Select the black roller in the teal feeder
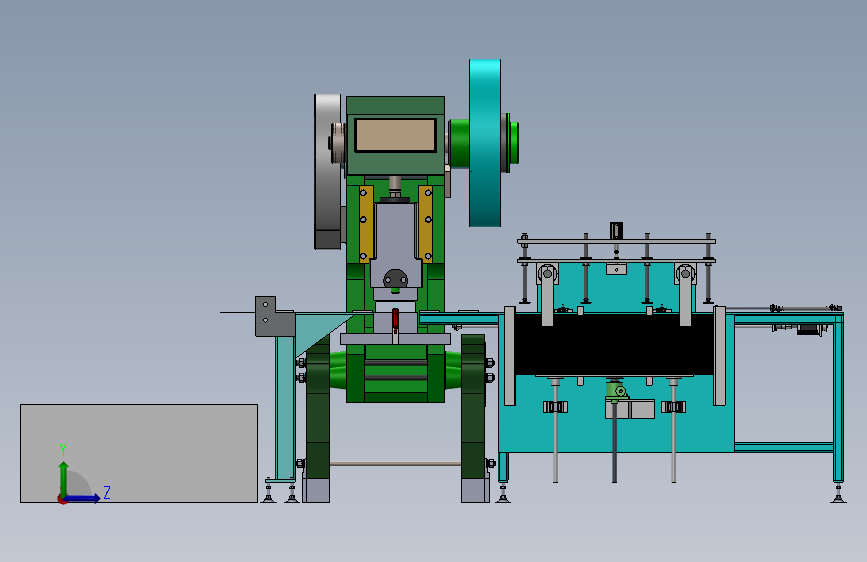 pyautogui.click(x=614, y=344)
